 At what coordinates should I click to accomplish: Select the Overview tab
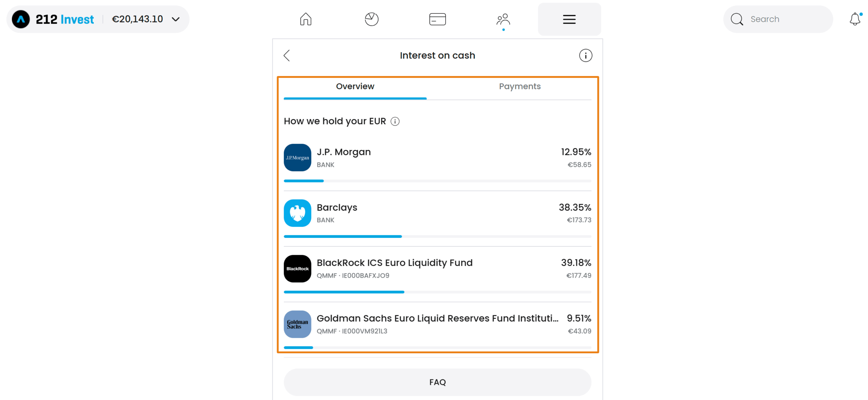tap(355, 87)
